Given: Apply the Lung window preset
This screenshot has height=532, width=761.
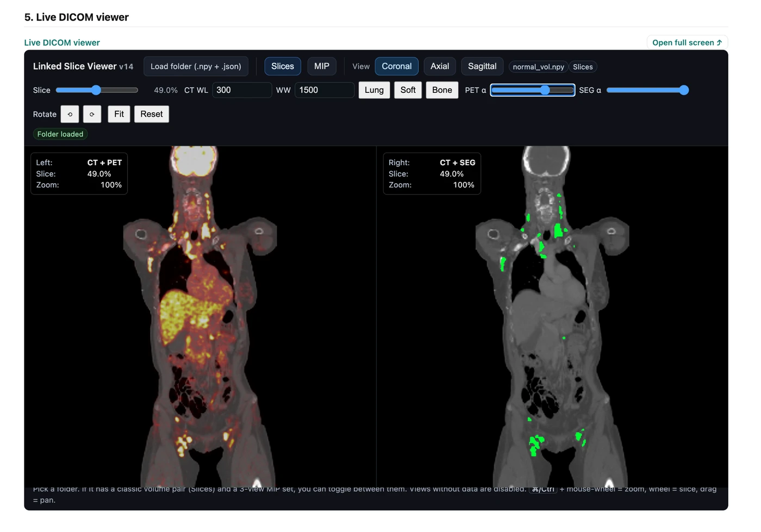Looking at the screenshot, I should 374,90.
